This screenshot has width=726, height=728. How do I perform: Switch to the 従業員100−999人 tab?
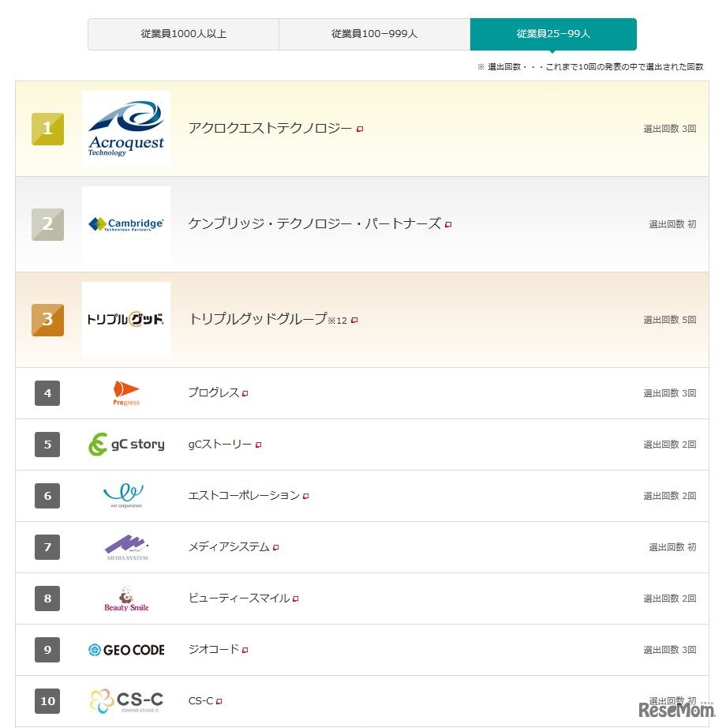coord(374,34)
